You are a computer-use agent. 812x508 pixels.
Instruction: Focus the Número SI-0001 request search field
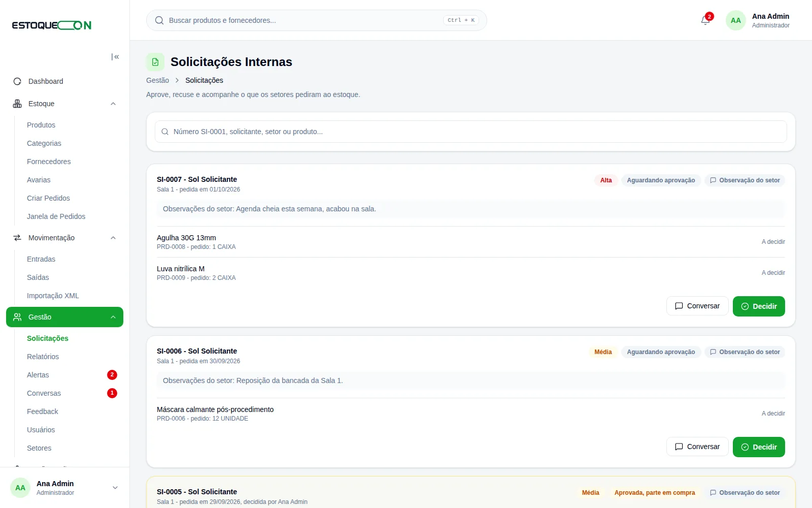click(x=471, y=132)
